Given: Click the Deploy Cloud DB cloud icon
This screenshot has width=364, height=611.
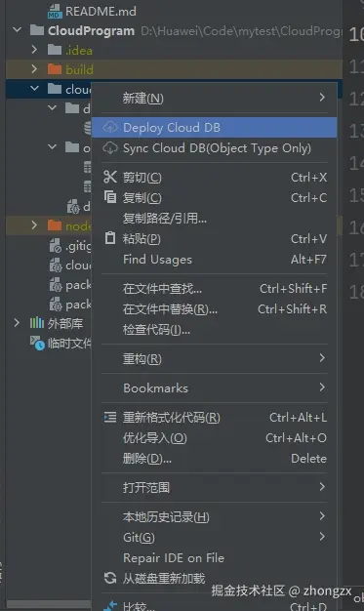Looking at the screenshot, I should [x=110, y=128].
